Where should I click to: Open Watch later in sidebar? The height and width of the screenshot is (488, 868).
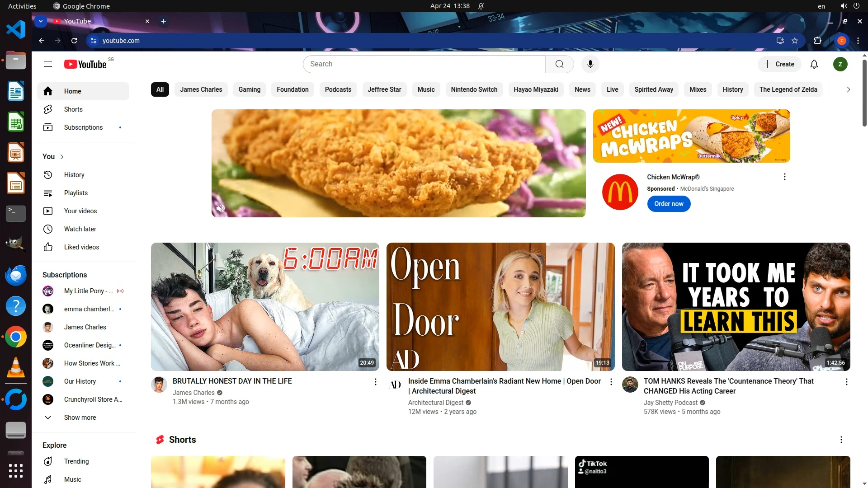tap(80, 229)
